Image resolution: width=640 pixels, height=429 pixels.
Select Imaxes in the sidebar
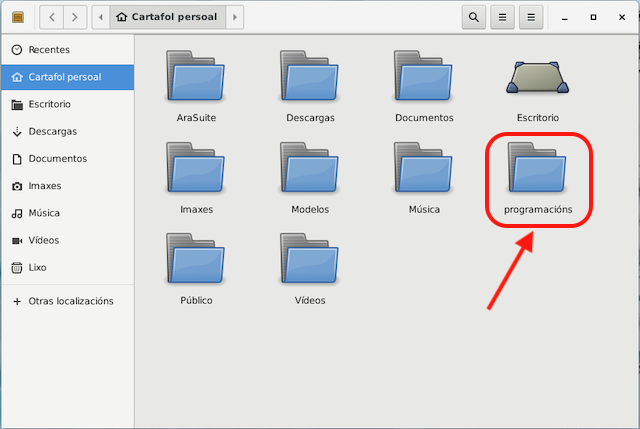[45, 186]
